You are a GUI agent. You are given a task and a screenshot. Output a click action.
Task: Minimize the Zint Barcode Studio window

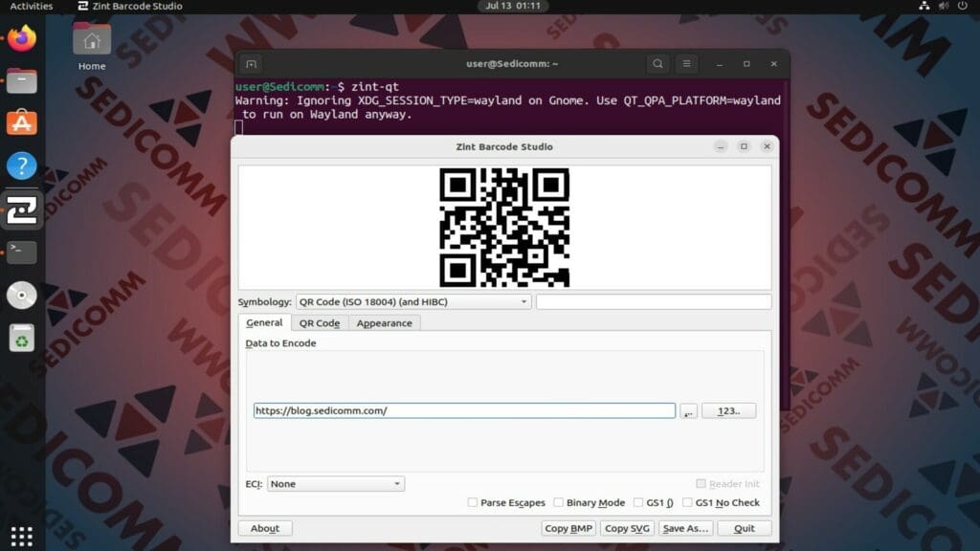click(721, 146)
